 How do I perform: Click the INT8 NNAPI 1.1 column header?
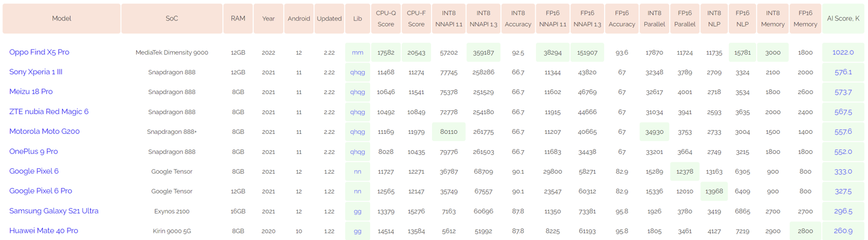tap(449, 19)
